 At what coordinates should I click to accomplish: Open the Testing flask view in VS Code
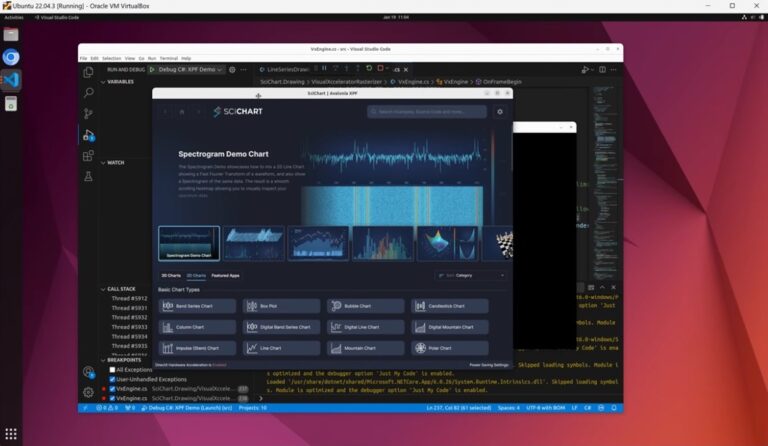tap(88, 176)
